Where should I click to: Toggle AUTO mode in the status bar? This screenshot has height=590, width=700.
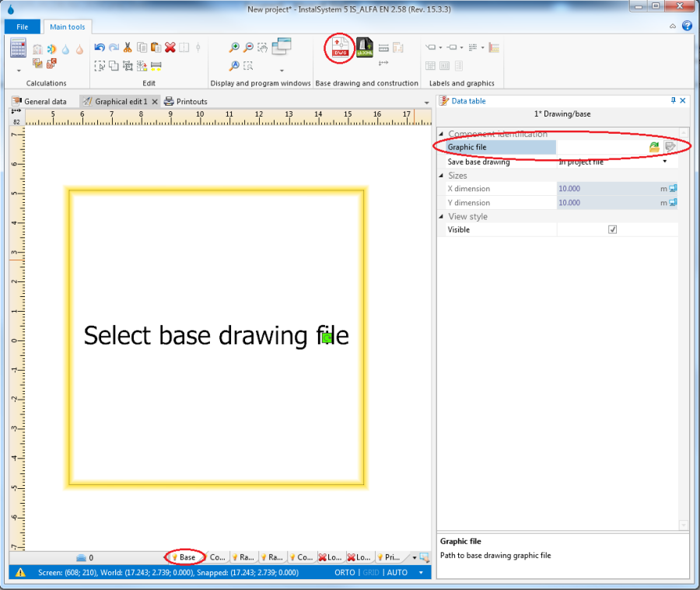(397, 573)
